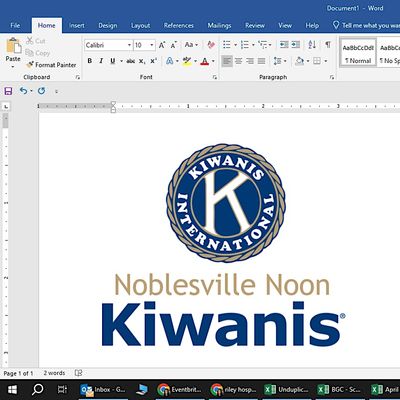Image resolution: width=400 pixels, height=400 pixels.
Task: Open Text Effects and Typography
Action: (170, 61)
